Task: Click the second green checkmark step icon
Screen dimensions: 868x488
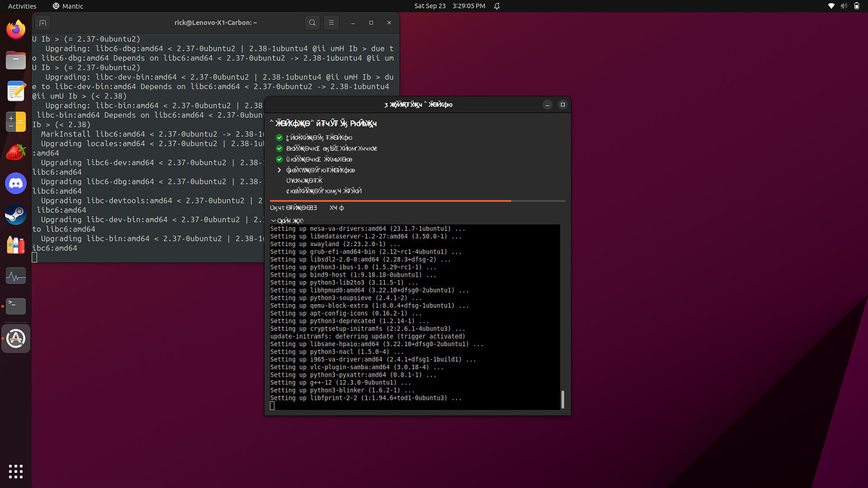Action: click(x=279, y=148)
